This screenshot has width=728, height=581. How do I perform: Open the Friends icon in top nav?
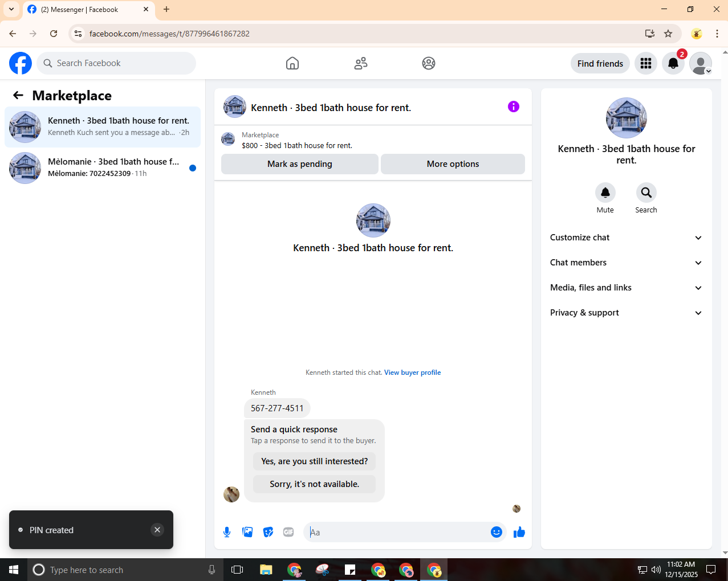(361, 63)
